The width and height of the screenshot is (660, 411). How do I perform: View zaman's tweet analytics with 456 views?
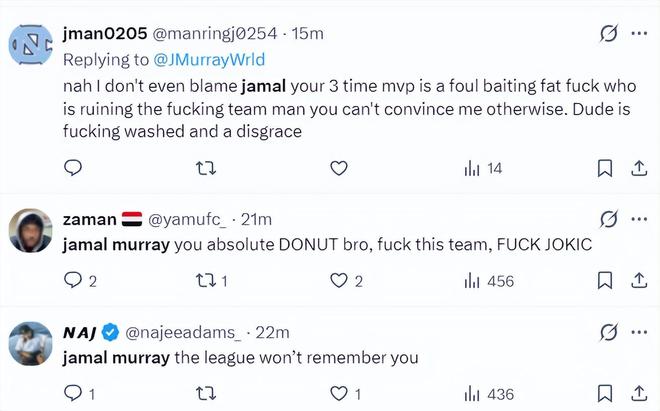tap(488, 281)
